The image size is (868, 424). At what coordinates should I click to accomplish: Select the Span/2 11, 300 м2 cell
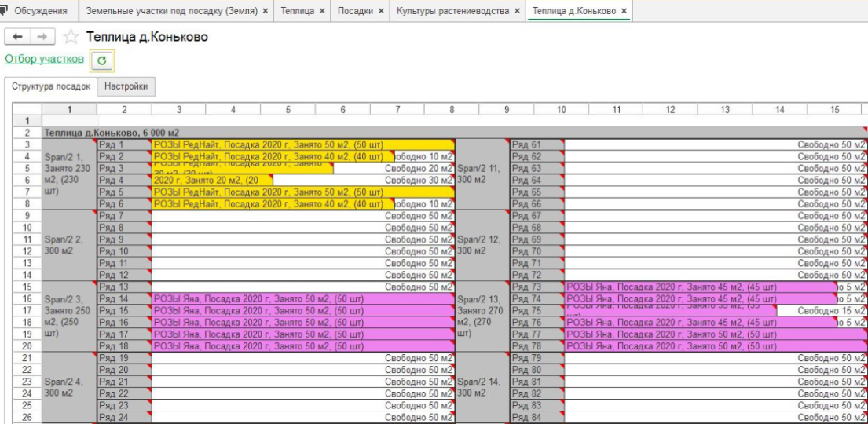482,174
